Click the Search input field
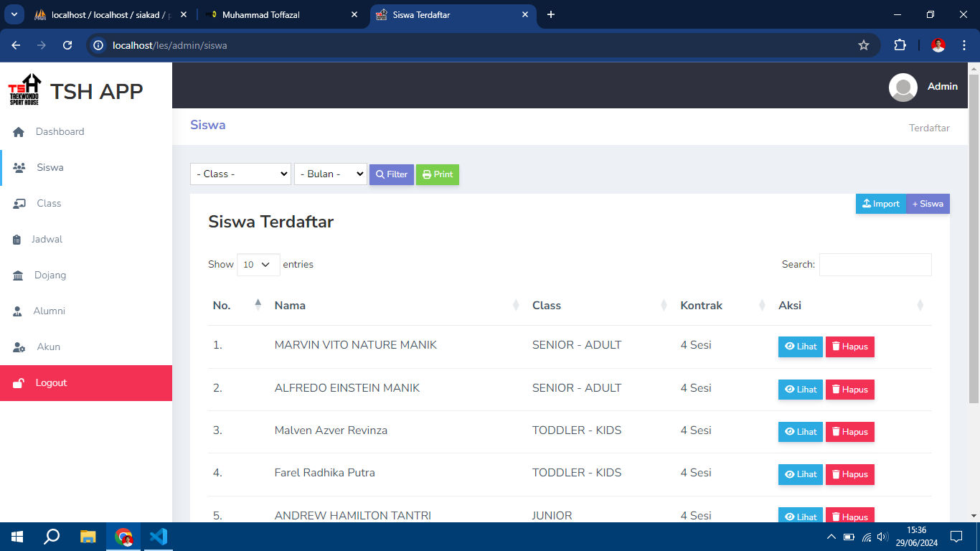Image resolution: width=980 pixels, height=551 pixels. 875,265
